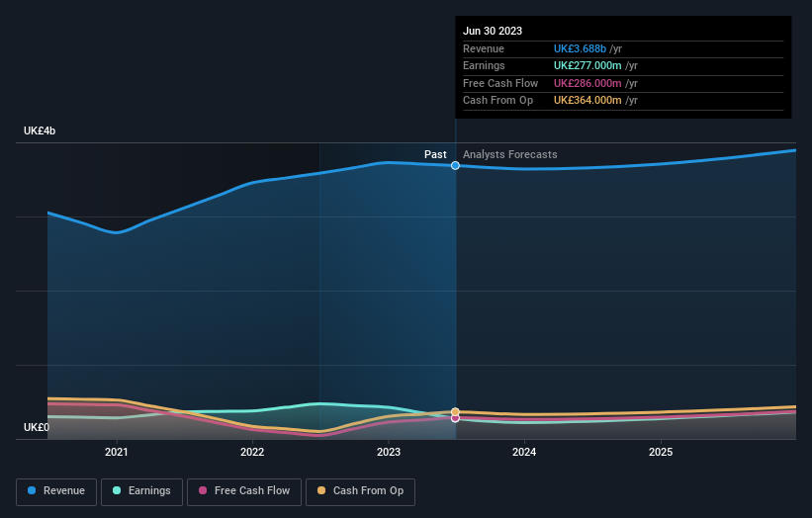The image size is (812, 518).
Task: Click the UK£0 y-axis label
Action: click(x=37, y=427)
